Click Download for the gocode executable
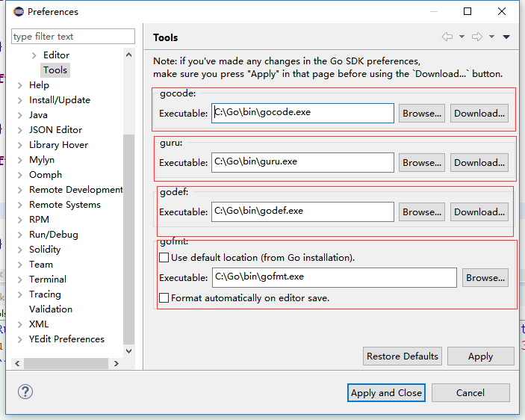This screenshot has height=420, width=525. 479,114
